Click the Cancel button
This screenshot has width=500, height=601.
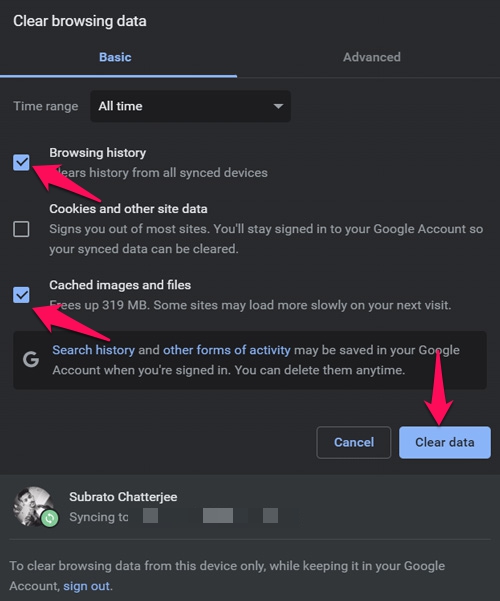coord(354,442)
